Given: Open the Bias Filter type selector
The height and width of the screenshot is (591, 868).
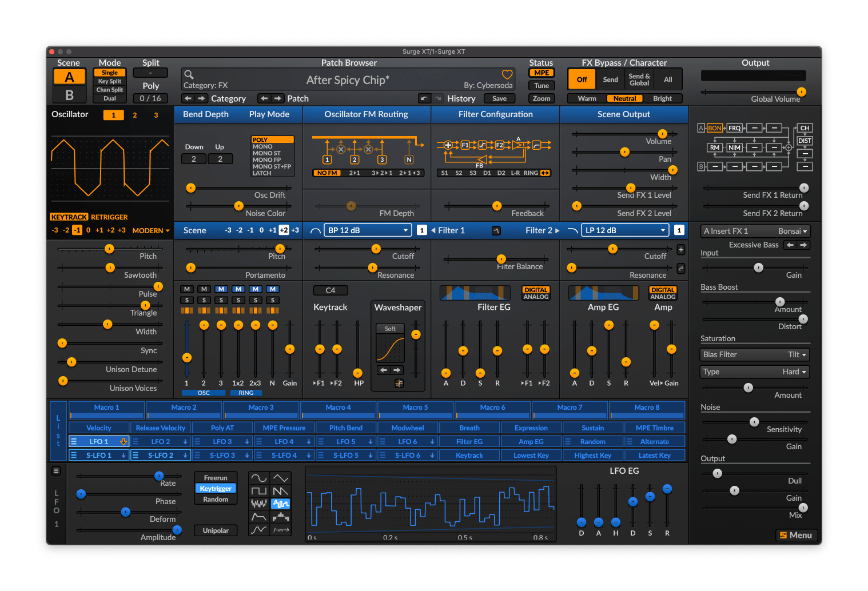Looking at the screenshot, I should point(754,354).
